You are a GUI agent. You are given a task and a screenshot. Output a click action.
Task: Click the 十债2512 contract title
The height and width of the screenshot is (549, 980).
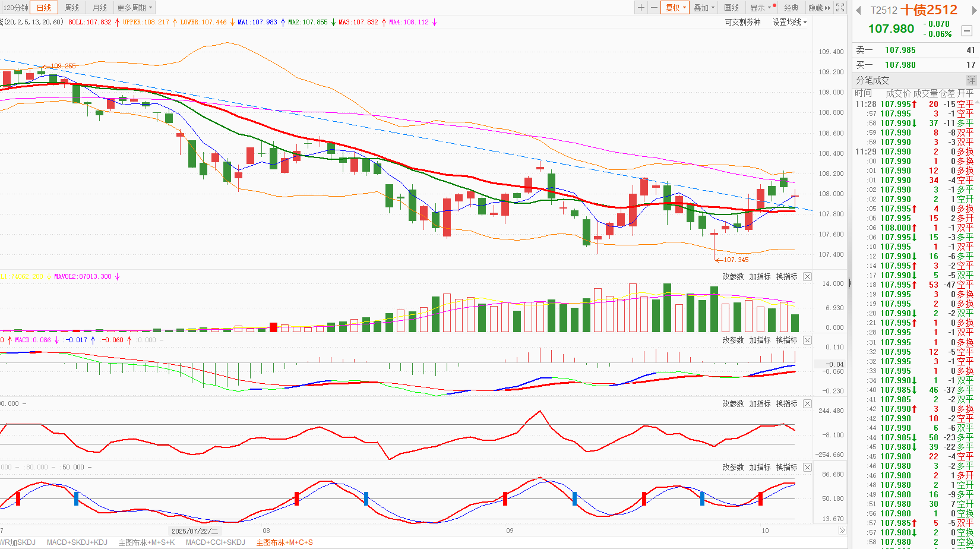coord(929,10)
